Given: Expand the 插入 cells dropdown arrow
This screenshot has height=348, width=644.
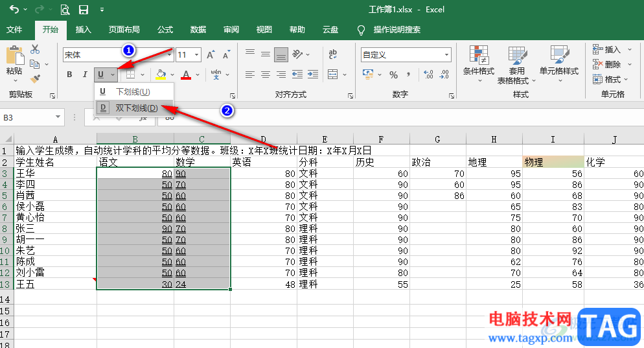Looking at the screenshot, I should [630, 50].
